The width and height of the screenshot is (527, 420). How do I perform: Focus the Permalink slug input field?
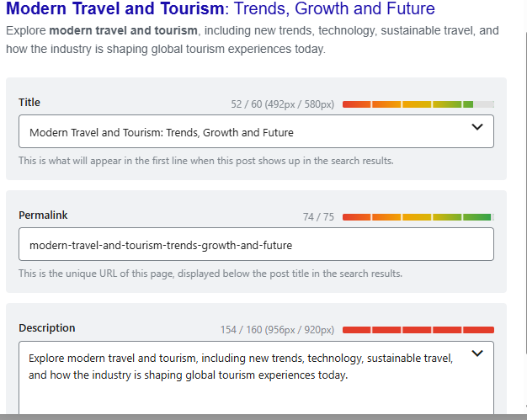pyautogui.click(x=256, y=244)
